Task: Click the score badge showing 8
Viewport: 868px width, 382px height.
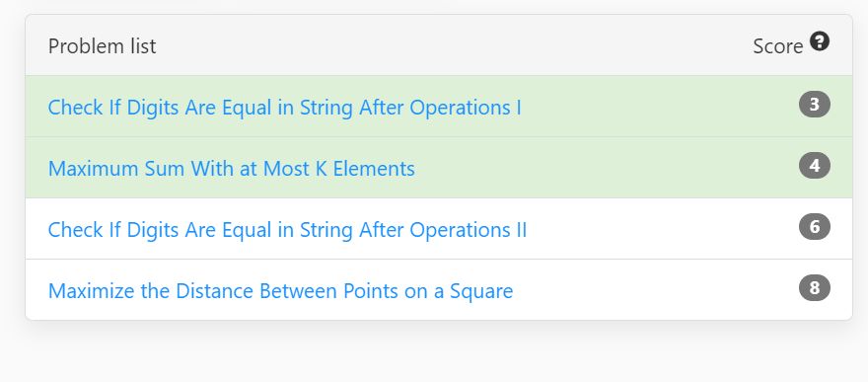Action: [815, 288]
